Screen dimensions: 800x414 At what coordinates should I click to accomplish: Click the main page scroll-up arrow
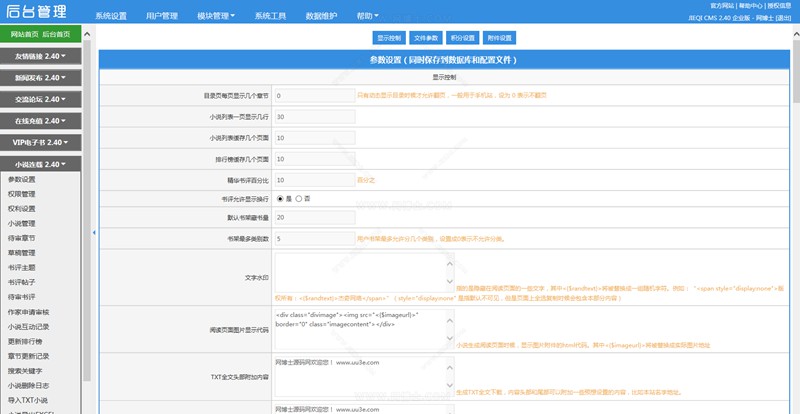796,34
